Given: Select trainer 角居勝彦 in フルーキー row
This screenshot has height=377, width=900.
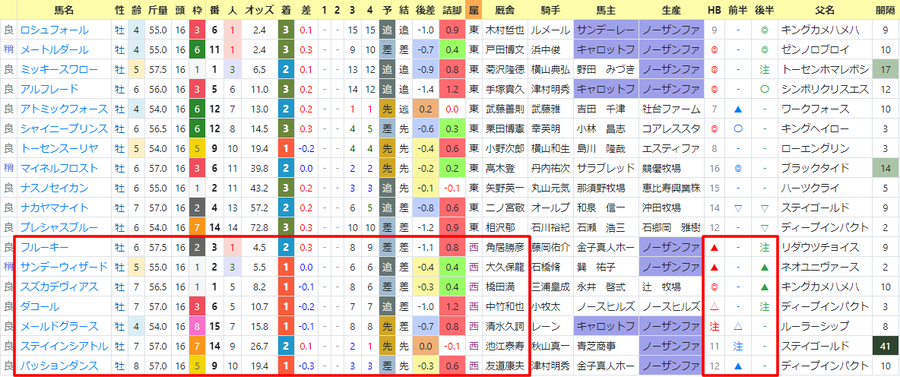Looking at the screenshot, I should [505, 247].
